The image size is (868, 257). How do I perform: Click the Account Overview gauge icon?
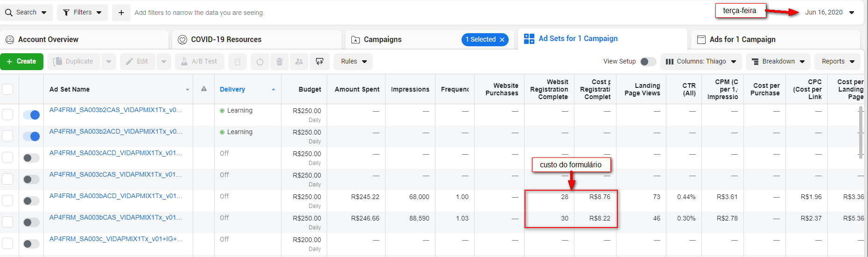[x=10, y=40]
